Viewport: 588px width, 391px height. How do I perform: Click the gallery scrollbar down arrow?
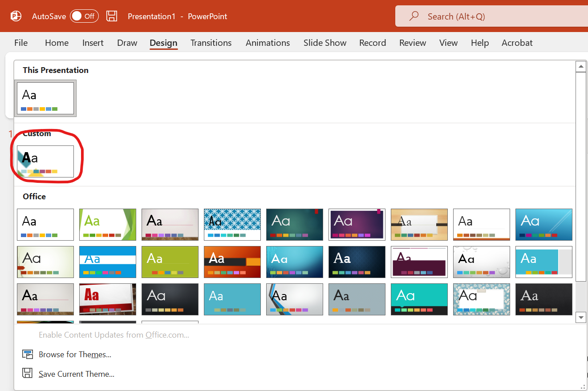[x=581, y=317]
